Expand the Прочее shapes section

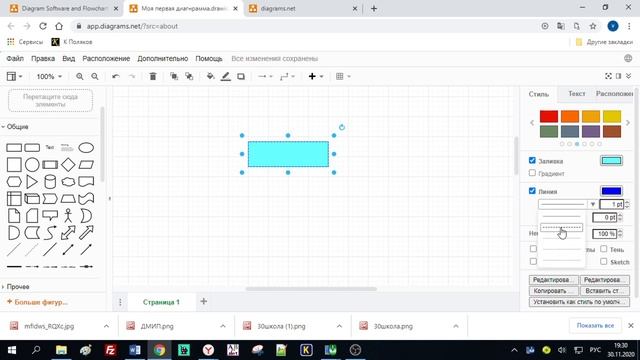[x=16, y=287]
